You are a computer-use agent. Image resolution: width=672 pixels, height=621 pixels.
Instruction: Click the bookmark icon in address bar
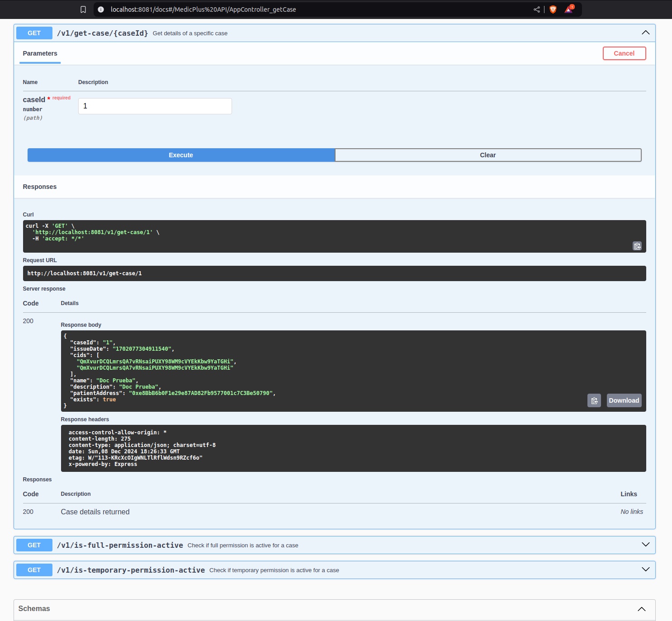point(83,9)
